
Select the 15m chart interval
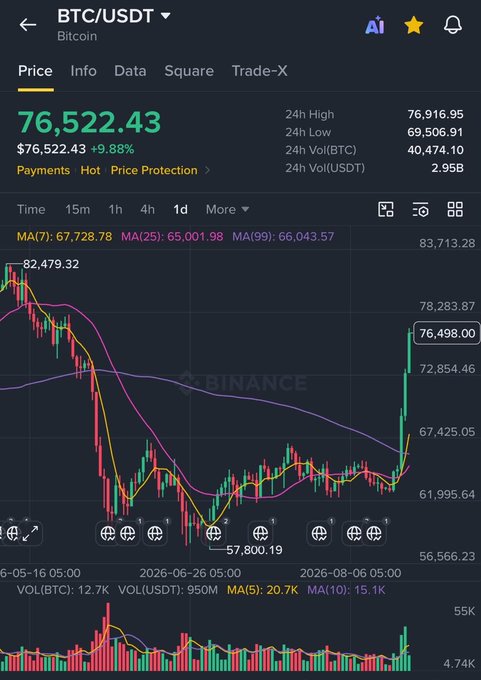click(x=78, y=209)
